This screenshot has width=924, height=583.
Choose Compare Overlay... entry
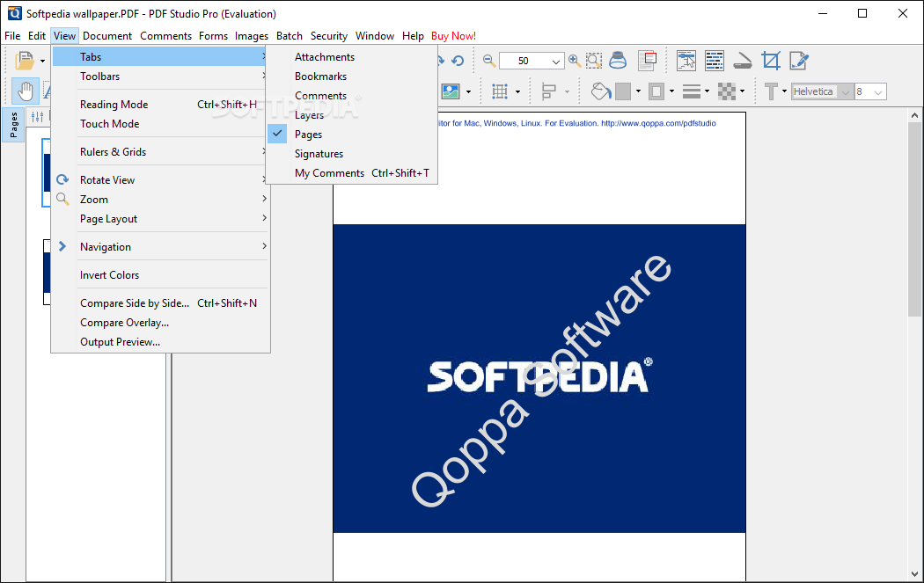pos(161,323)
